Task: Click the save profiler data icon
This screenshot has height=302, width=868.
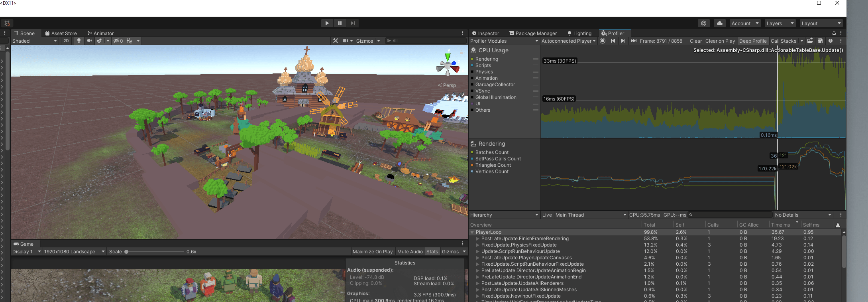Action: tap(820, 41)
